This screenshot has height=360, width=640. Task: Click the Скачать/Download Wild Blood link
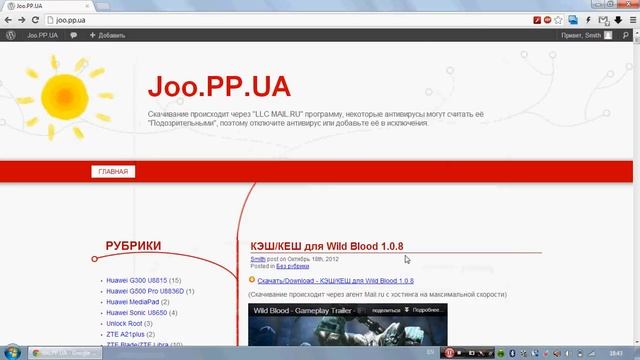(x=336, y=281)
